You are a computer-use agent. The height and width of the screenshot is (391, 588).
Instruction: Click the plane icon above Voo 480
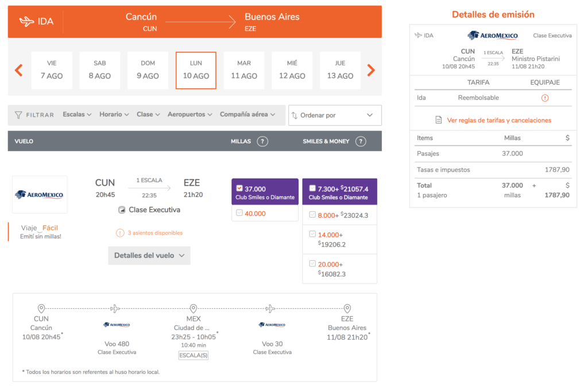point(115,308)
